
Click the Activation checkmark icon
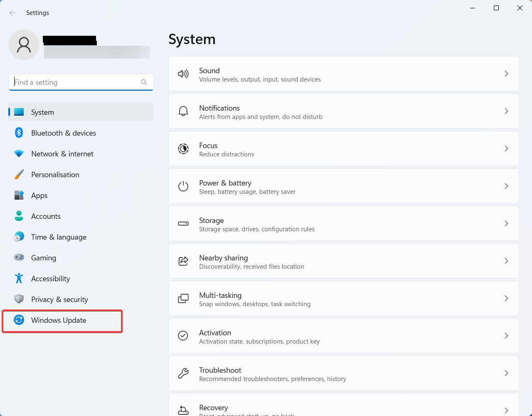(x=183, y=336)
